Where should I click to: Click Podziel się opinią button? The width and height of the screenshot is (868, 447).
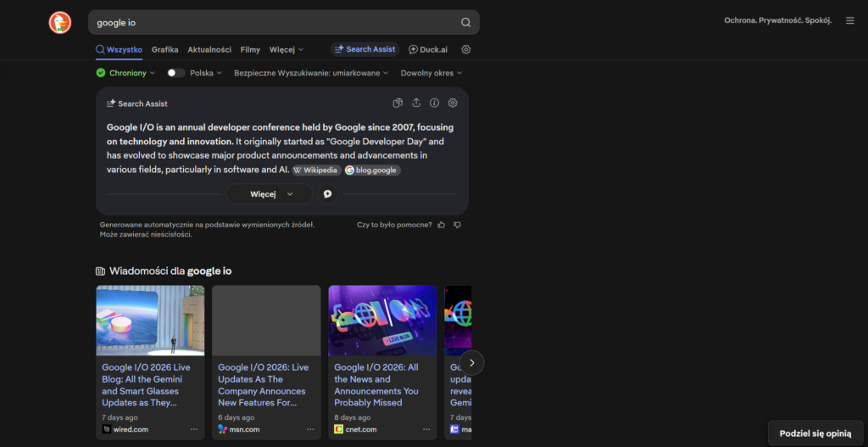click(x=815, y=433)
